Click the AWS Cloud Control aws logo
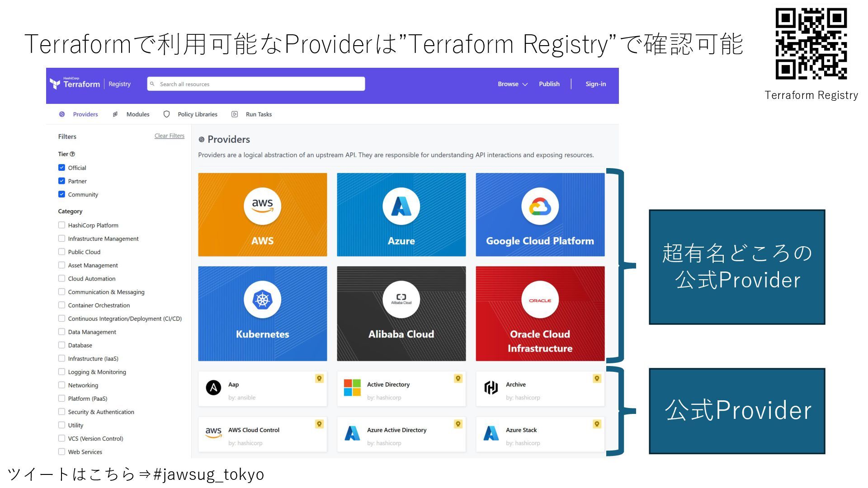 coord(213,433)
